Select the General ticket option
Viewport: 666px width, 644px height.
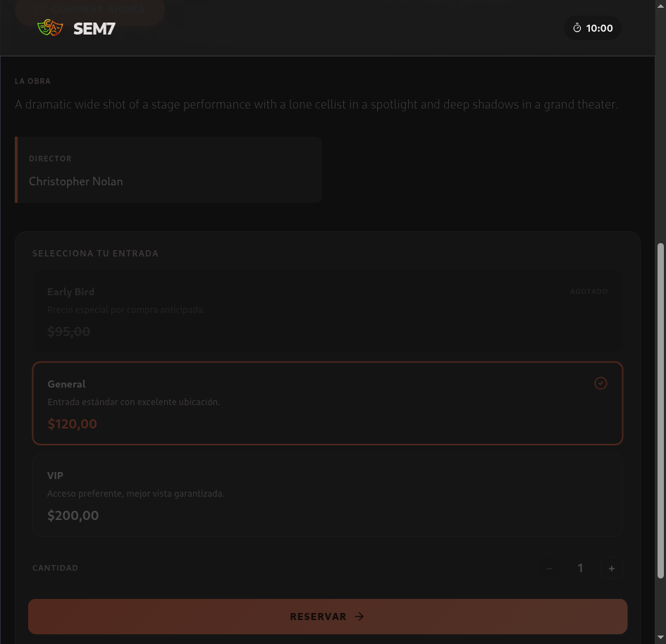pyautogui.click(x=328, y=403)
